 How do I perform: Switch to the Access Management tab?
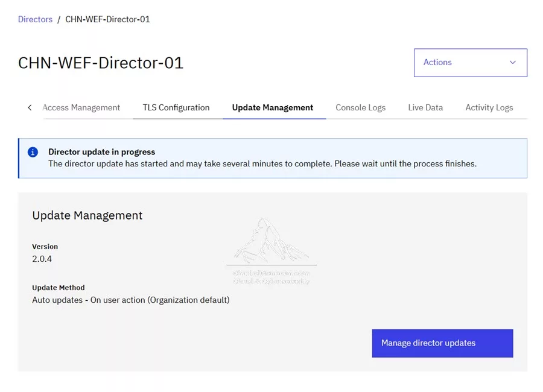pos(81,108)
